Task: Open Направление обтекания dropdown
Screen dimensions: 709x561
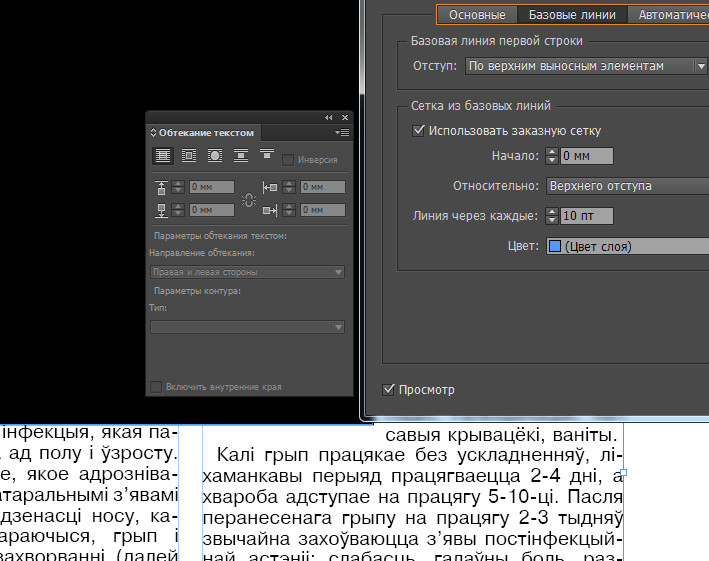Action: pos(247,272)
